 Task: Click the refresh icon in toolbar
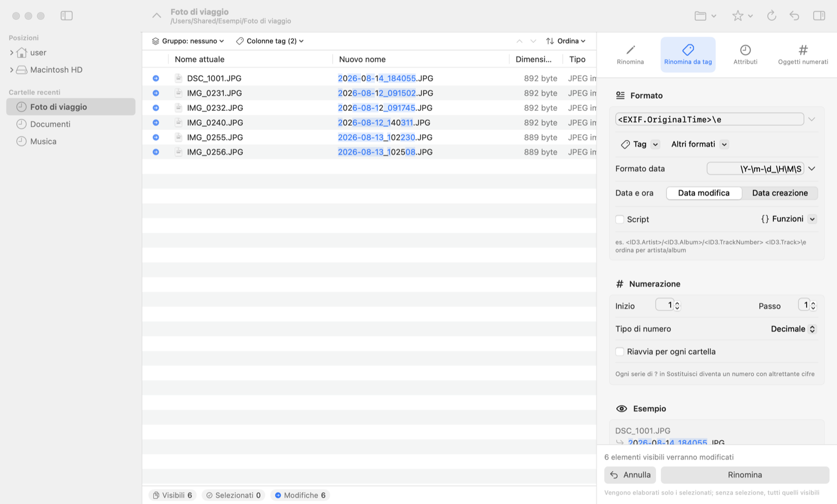[772, 16]
